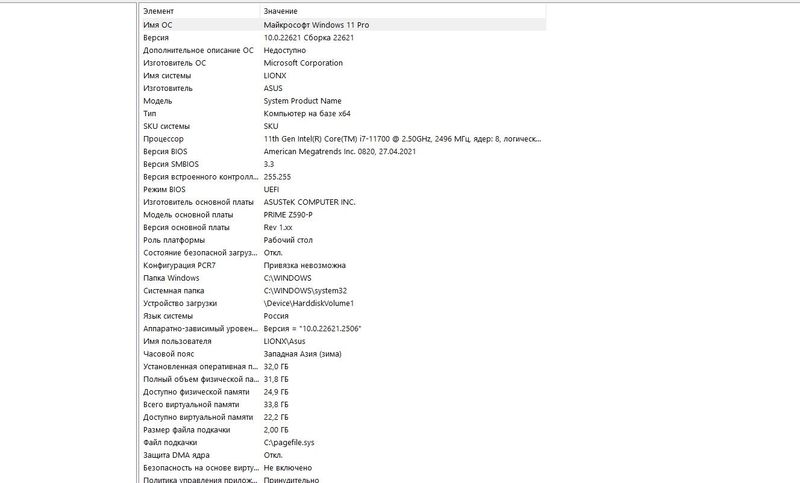Select "Аппаратно-зависимый уровен…" row label

[201, 328]
